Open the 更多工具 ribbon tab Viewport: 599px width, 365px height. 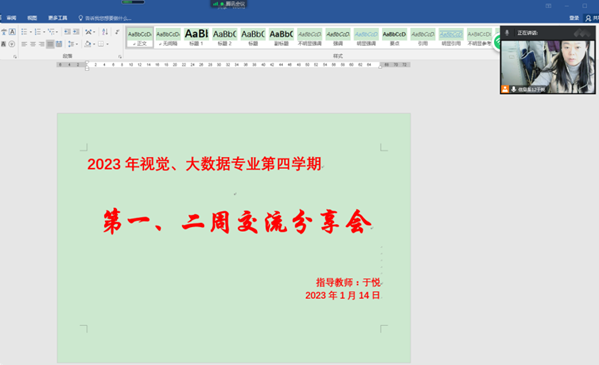click(58, 18)
